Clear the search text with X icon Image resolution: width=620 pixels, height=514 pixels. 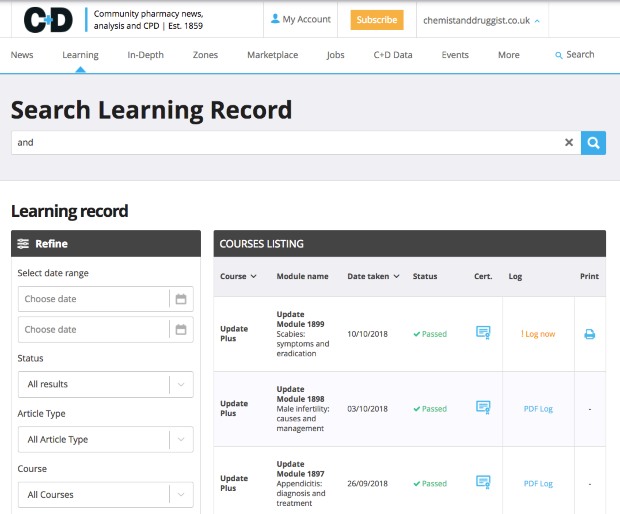pos(569,142)
